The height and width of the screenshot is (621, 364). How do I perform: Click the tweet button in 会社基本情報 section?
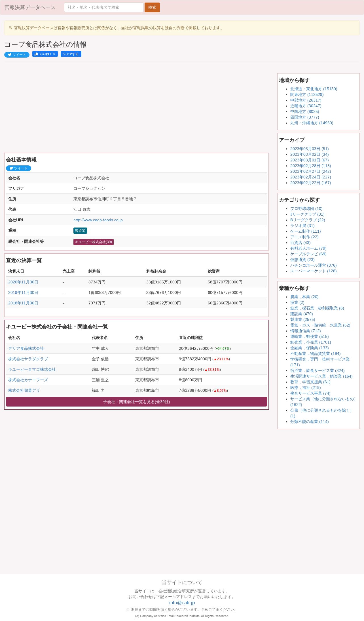18,168
